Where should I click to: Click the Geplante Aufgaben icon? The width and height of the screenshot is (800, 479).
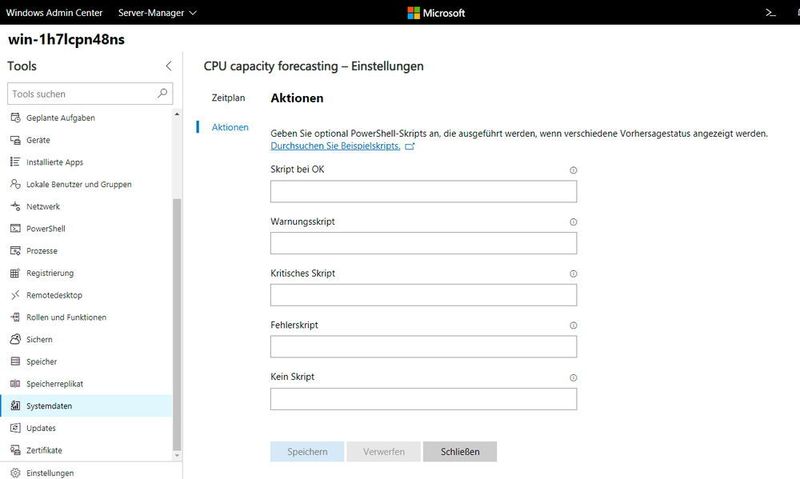coord(15,118)
